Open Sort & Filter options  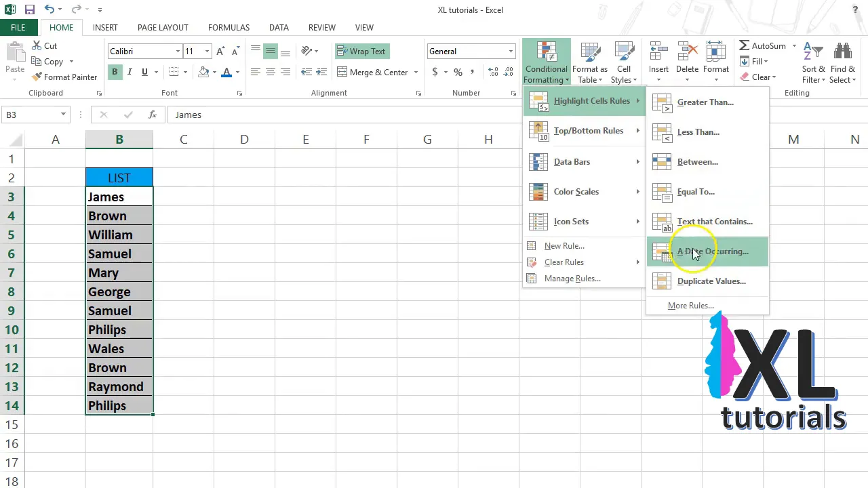[813, 62]
